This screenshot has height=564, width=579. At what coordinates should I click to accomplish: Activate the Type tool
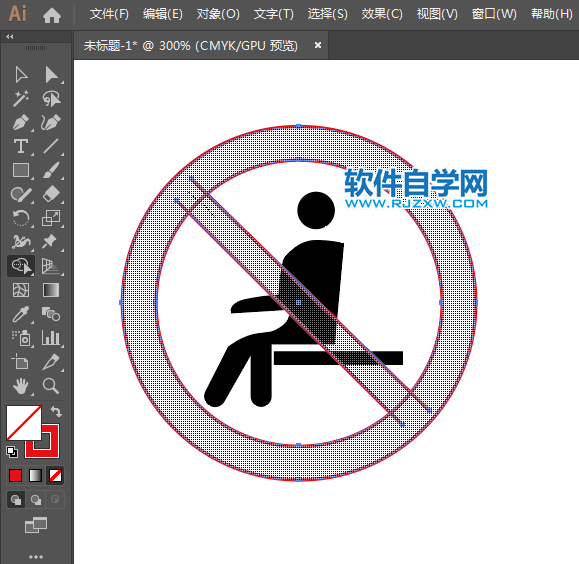click(x=21, y=146)
